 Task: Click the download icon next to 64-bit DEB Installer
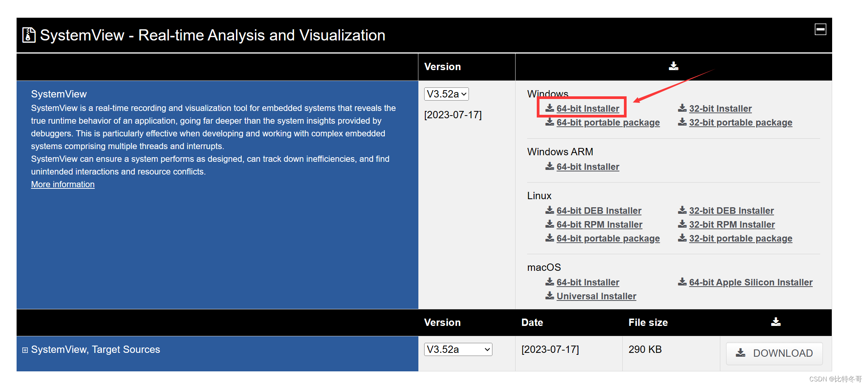click(x=549, y=210)
